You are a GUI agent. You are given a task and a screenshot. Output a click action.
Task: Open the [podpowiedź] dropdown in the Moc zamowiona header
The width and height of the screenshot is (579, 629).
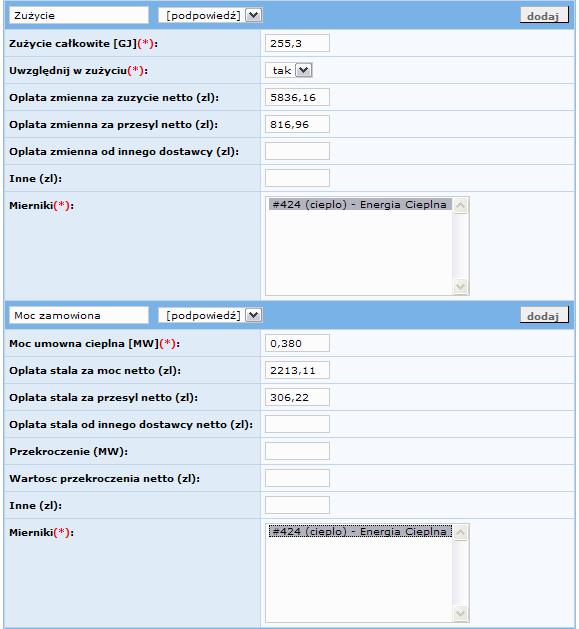(x=210, y=315)
